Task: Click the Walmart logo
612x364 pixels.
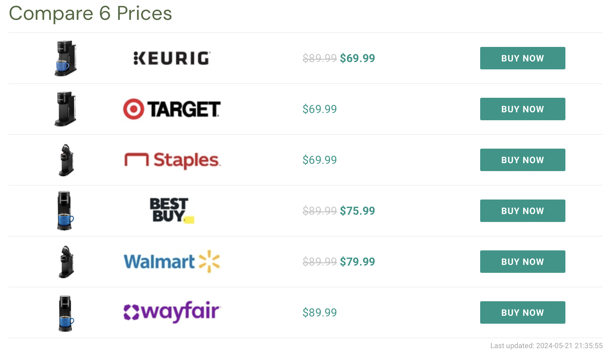Action: (172, 262)
